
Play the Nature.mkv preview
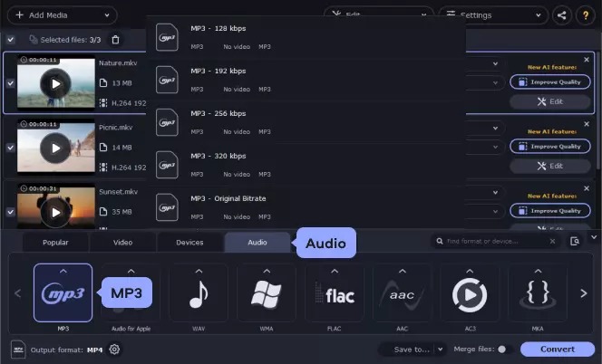pyautogui.click(x=56, y=83)
